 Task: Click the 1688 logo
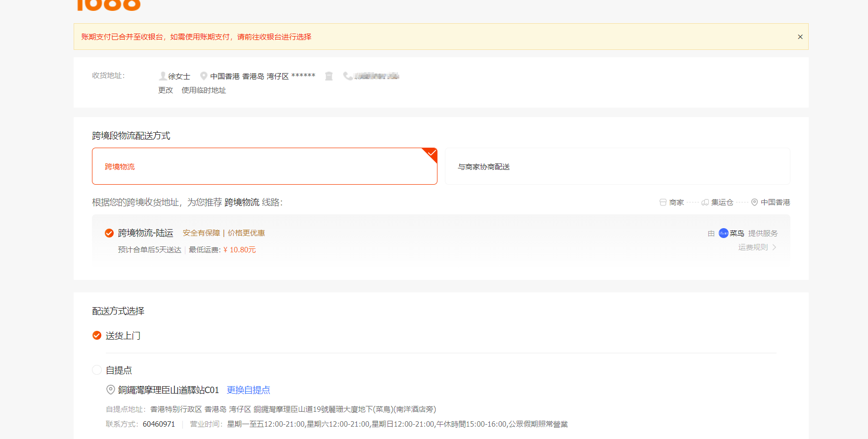click(x=109, y=5)
